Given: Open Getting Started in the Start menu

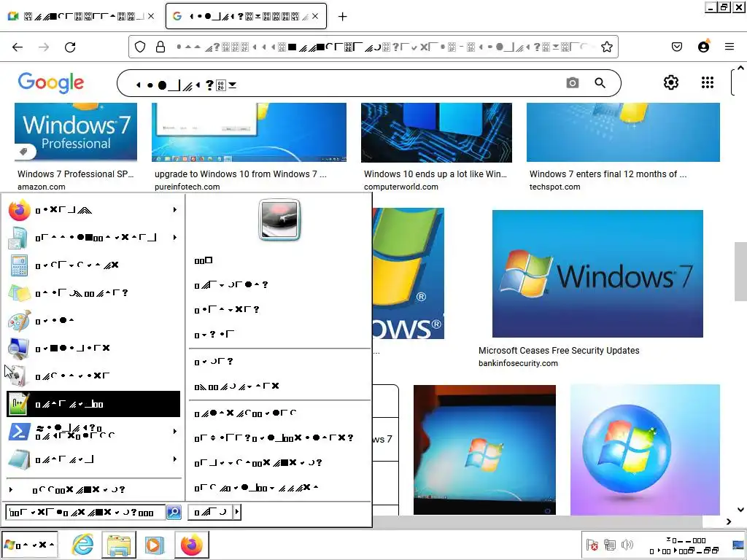Looking at the screenshot, I should pos(93,237).
